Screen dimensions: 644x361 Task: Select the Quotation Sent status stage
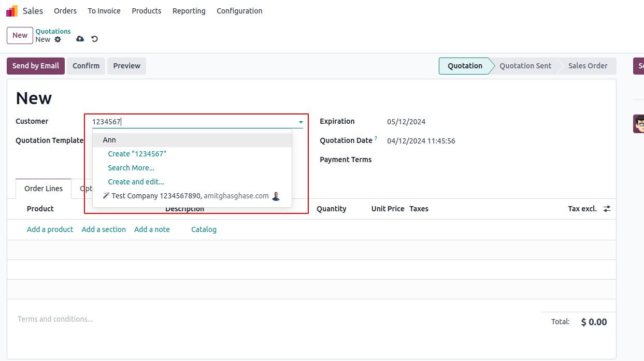coord(525,66)
